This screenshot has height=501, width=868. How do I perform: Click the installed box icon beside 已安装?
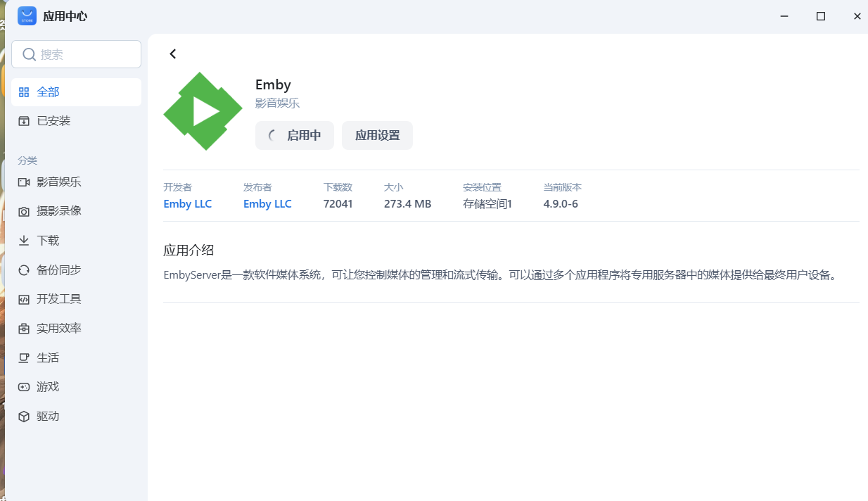pos(24,121)
